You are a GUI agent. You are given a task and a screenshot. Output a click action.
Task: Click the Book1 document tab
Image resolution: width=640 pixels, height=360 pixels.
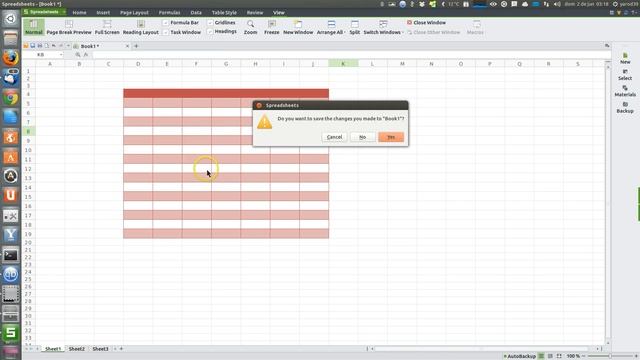point(101,46)
